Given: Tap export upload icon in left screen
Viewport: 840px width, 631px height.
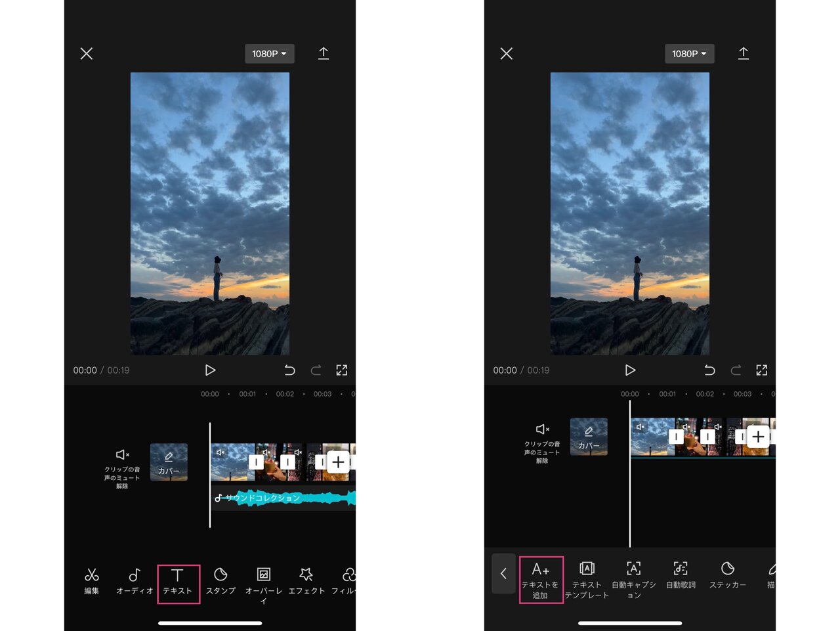Looking at the screenshot, I should point(324,53).
